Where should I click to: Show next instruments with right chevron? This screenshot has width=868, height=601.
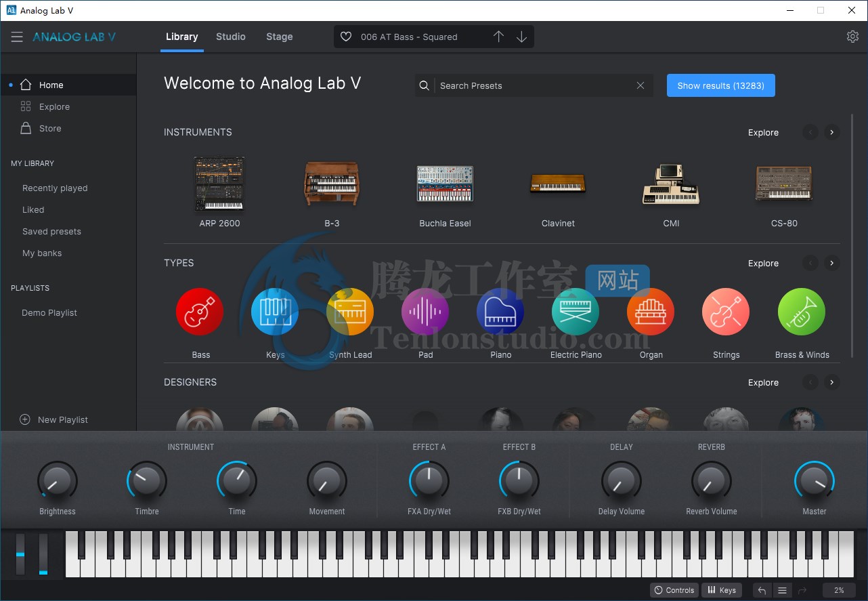[x=832, y=132]
